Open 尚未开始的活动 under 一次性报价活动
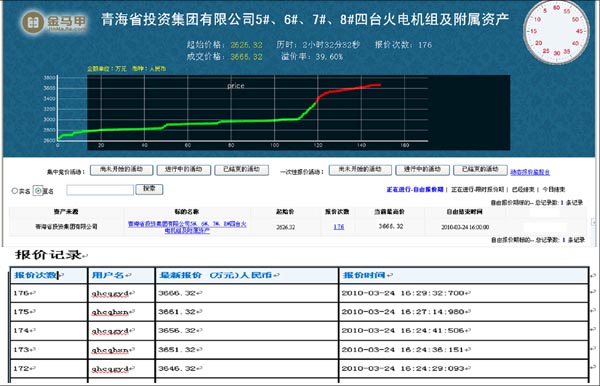Screen dimensions: 600x386 (x=360, y=170)
